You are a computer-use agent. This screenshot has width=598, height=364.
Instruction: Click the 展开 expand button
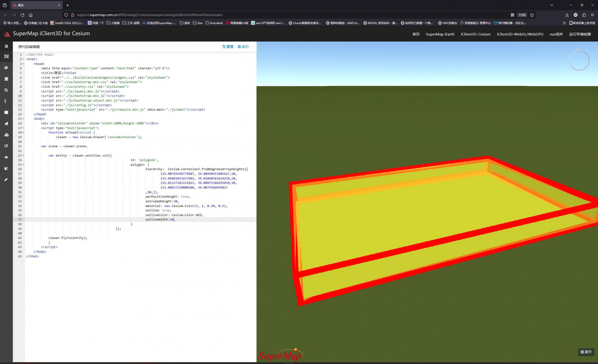(x=586, y=352)
